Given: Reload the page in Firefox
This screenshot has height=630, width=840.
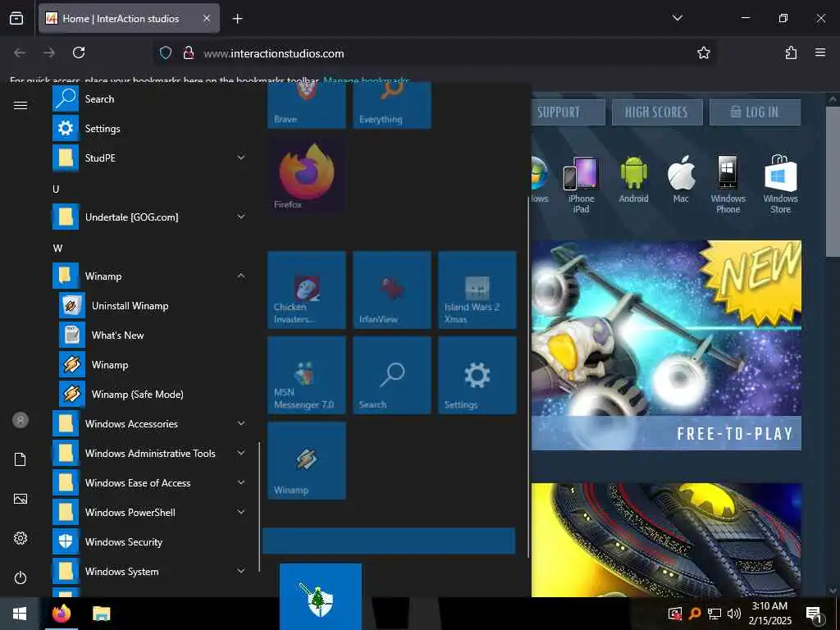Looking at the screenshot, I should pos(79,52).
